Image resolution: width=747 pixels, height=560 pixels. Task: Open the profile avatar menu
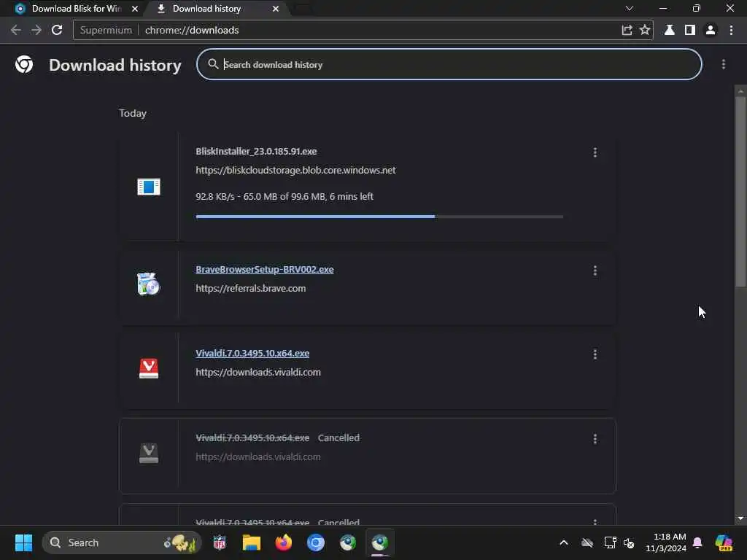[x=711, y=30]
